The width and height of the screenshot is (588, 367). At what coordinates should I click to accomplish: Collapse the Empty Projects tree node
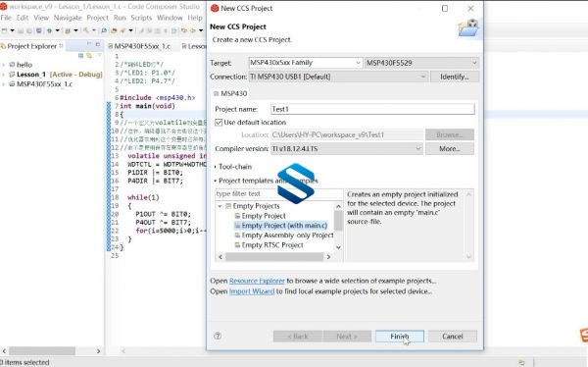click(220, 206)
